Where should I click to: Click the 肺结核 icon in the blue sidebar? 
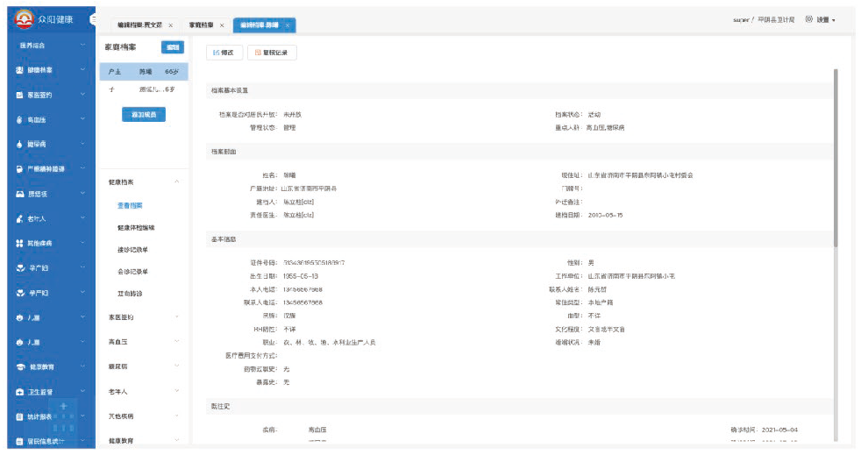19,194
